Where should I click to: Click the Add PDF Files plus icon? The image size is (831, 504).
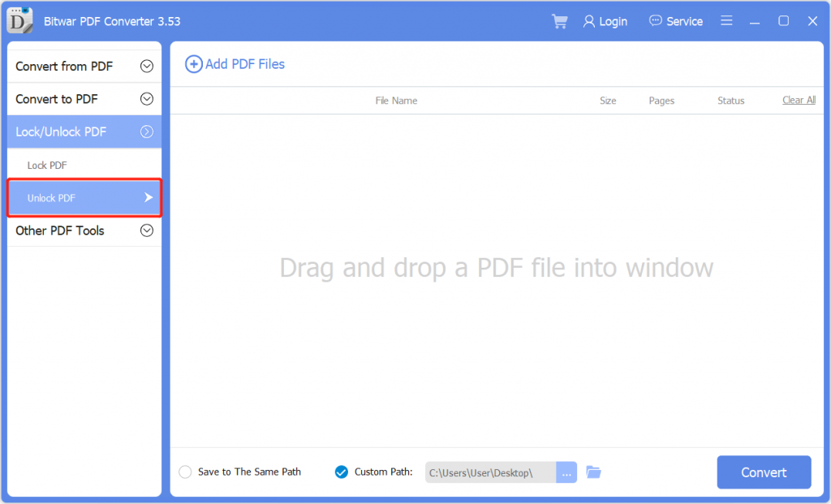click(194, 64)
